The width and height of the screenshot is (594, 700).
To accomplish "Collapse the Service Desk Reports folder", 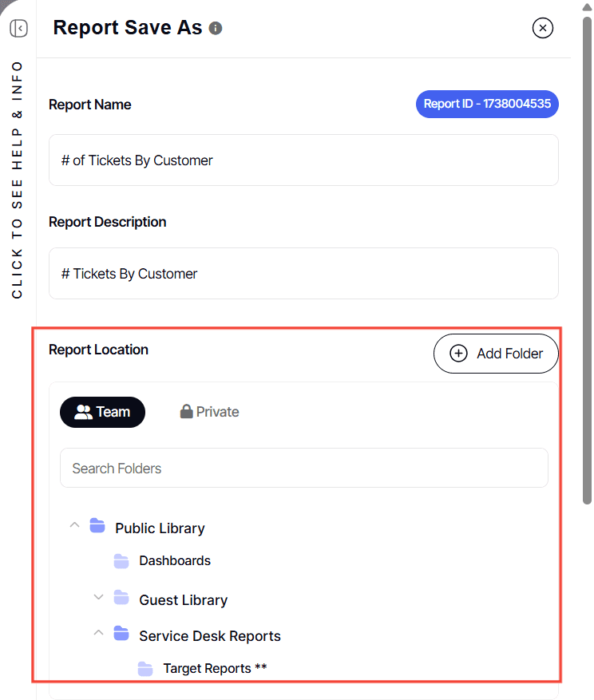I will point(98,632).
